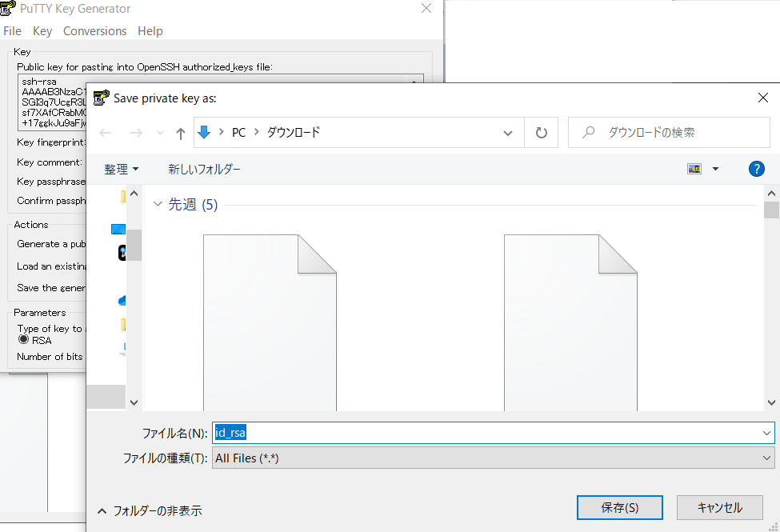Open the recent locations chevron

[x=160, y=133]
